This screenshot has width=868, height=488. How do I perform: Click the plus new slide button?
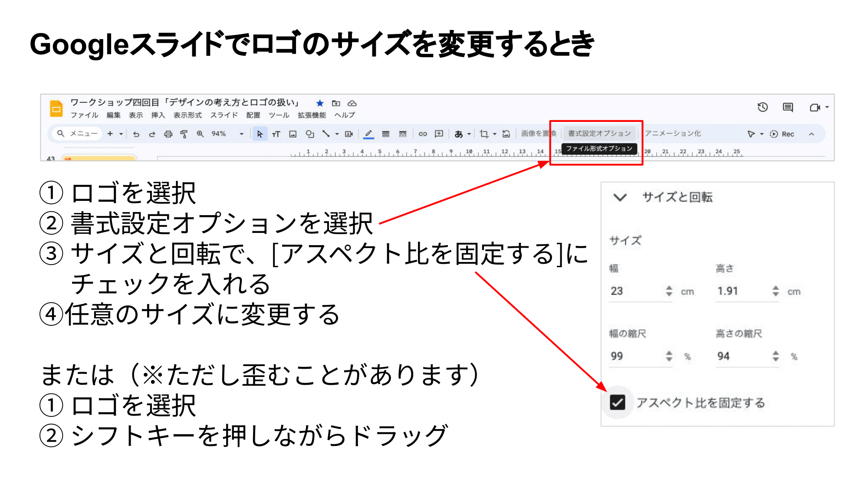coord(110,134)
